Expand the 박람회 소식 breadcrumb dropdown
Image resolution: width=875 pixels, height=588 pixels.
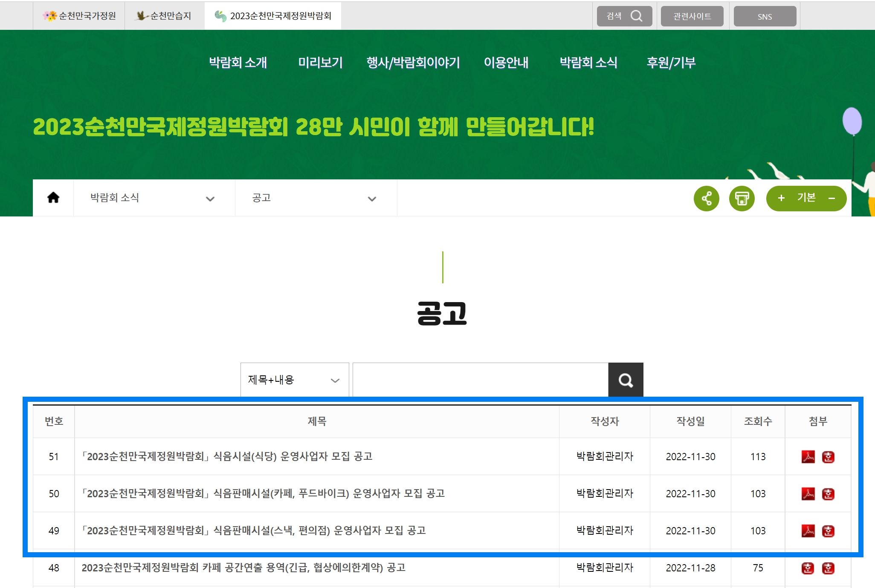(154, 198)
